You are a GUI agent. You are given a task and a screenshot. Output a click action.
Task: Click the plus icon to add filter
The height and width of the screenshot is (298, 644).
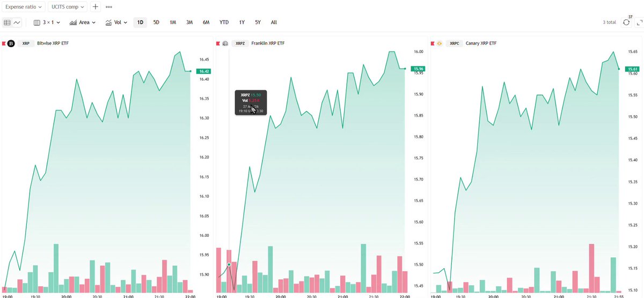(x=96, y=7)
